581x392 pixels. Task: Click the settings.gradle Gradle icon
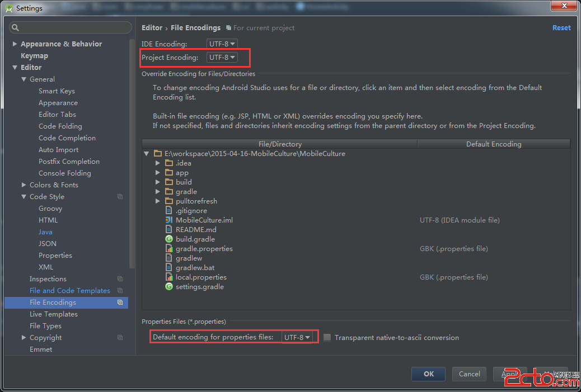(x=169, y=286)
